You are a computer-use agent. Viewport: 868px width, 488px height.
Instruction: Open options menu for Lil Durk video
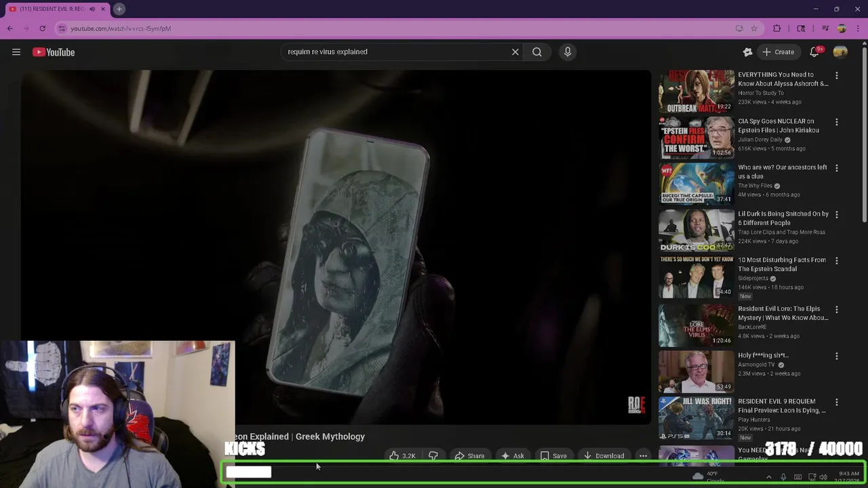(837, 215)
